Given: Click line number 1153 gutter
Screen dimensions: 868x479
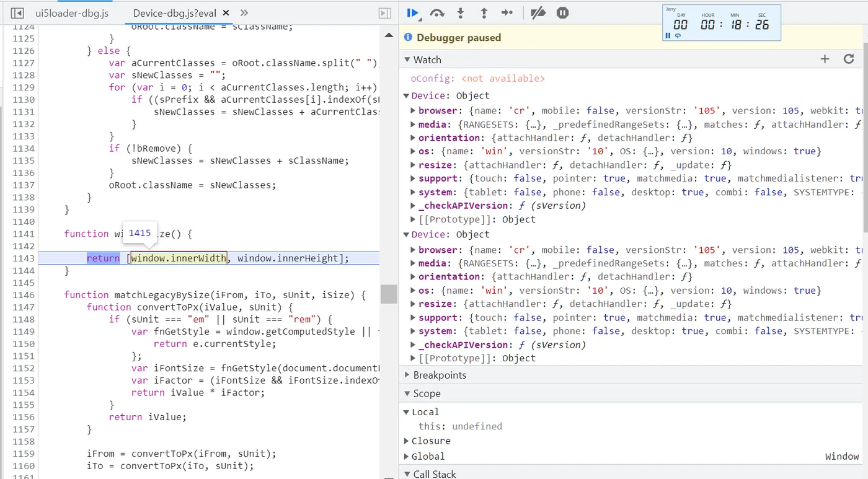Looking at the screenshot, I should click(x=24, y=380).
